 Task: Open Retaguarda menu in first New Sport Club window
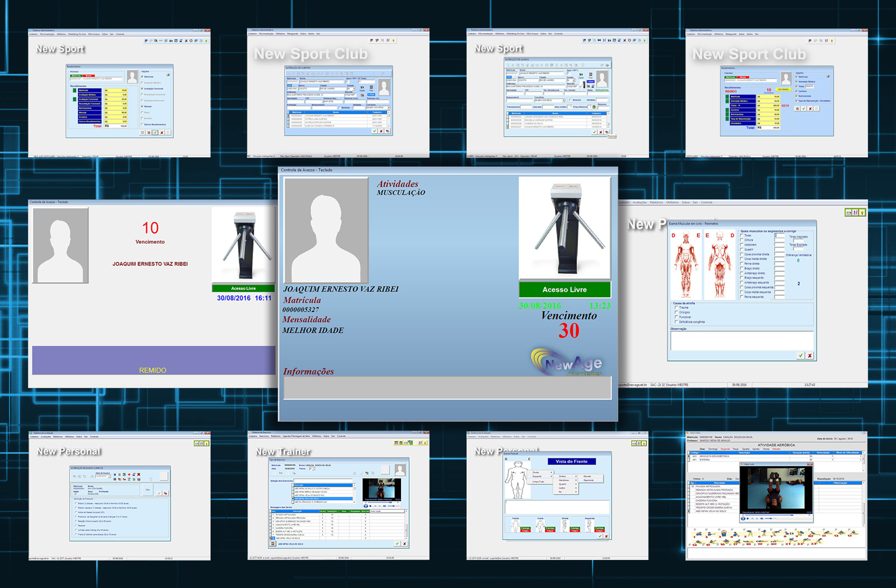(292, 34)
